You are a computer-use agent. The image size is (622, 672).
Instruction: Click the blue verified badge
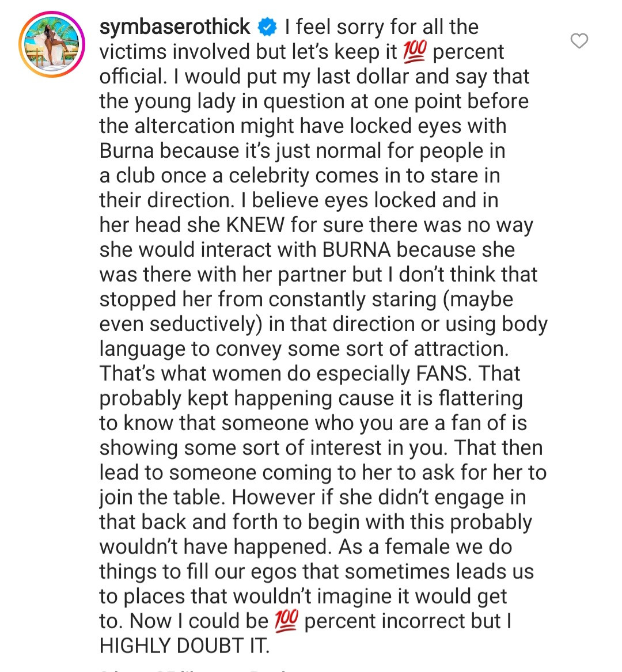267,26
